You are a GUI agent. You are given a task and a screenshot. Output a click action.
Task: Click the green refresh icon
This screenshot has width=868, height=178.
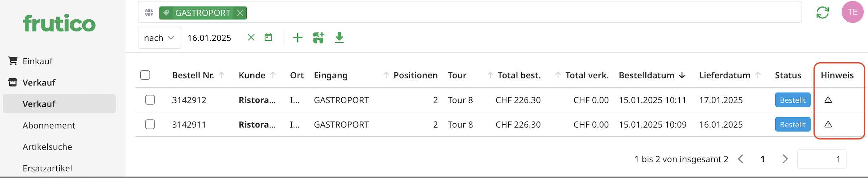click(x=822, y=13)
